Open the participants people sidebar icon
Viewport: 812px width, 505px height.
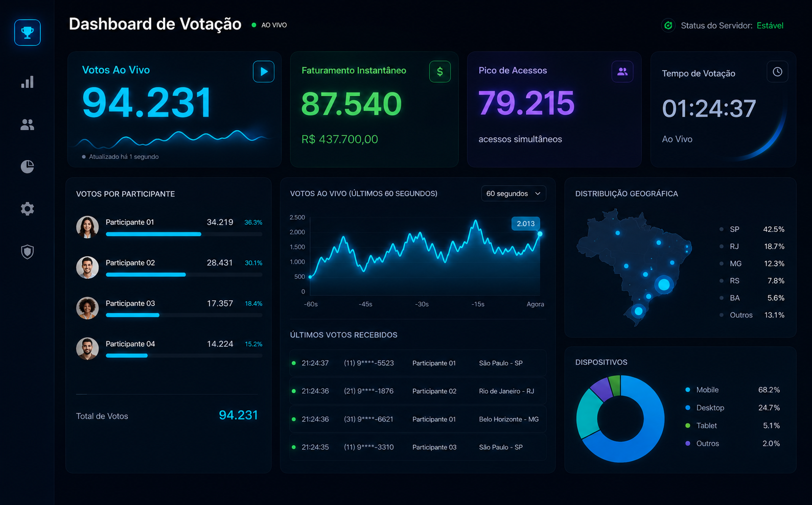[28, 125]
